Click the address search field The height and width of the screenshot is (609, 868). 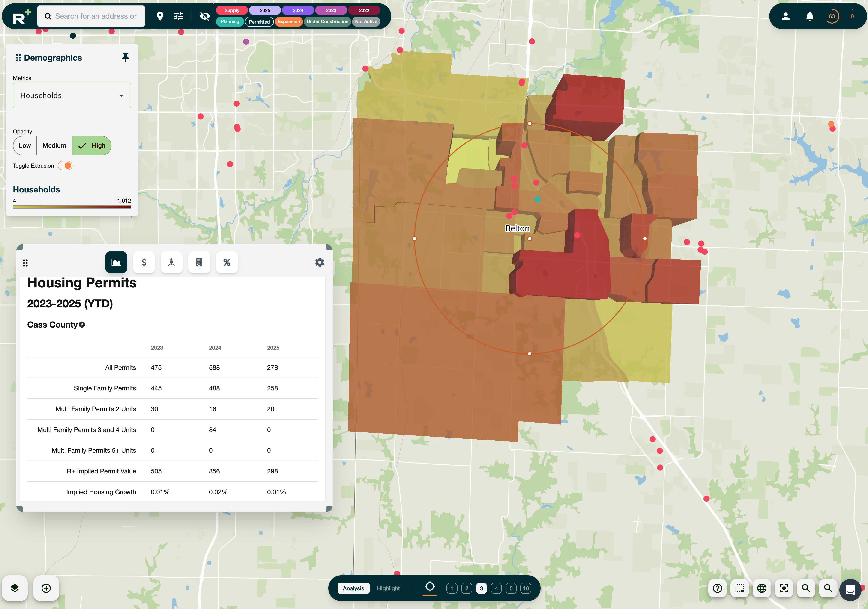point(95,16)
